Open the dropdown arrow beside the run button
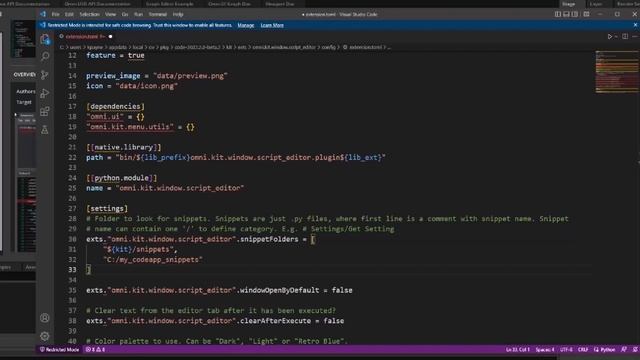 616,36
